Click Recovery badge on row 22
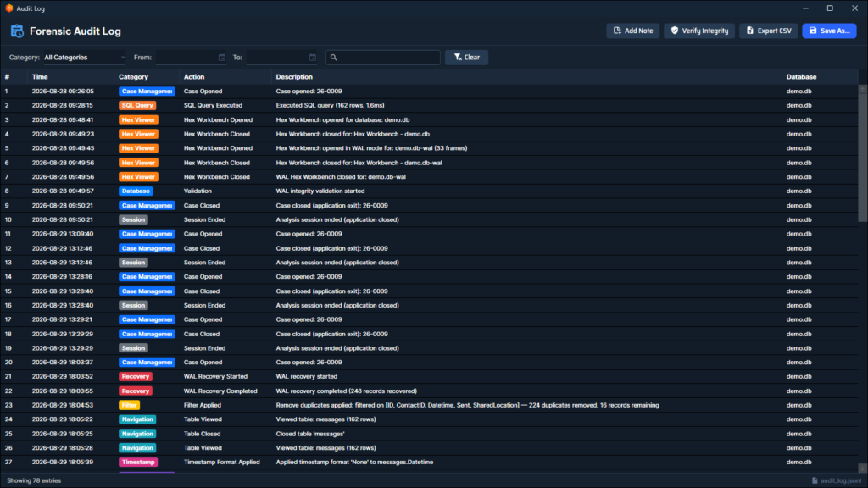 (x=135, y=391)
